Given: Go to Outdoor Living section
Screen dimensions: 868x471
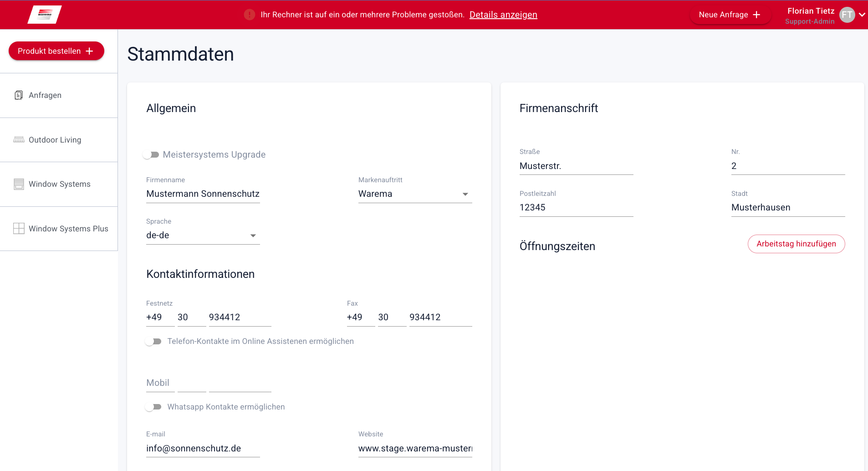Looking at the screenshot, I should coord(55,140).
